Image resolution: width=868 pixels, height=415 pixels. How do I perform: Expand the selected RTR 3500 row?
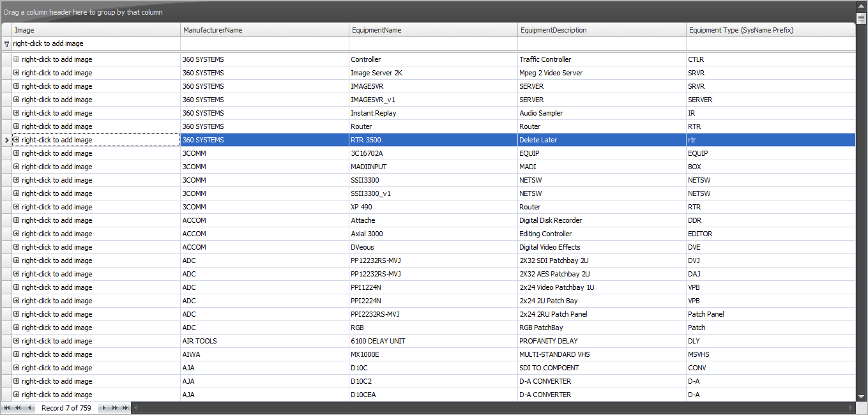point(17,140)
